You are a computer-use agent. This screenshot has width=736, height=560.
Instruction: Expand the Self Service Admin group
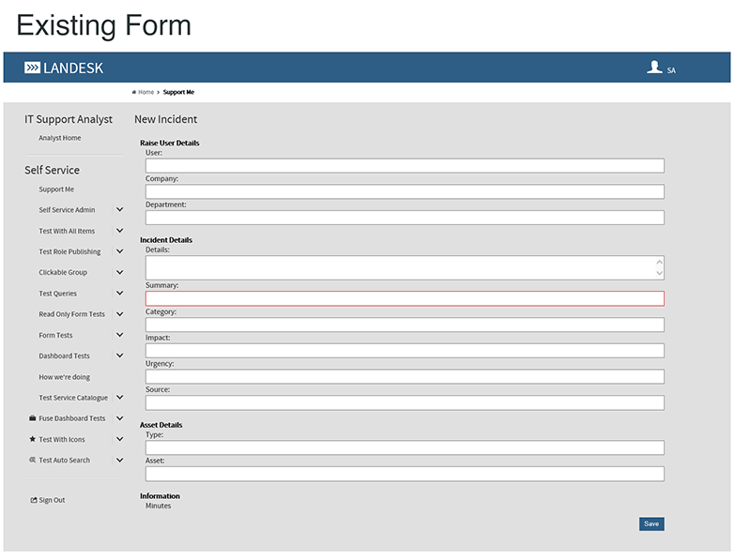click(x=119, y=210)
